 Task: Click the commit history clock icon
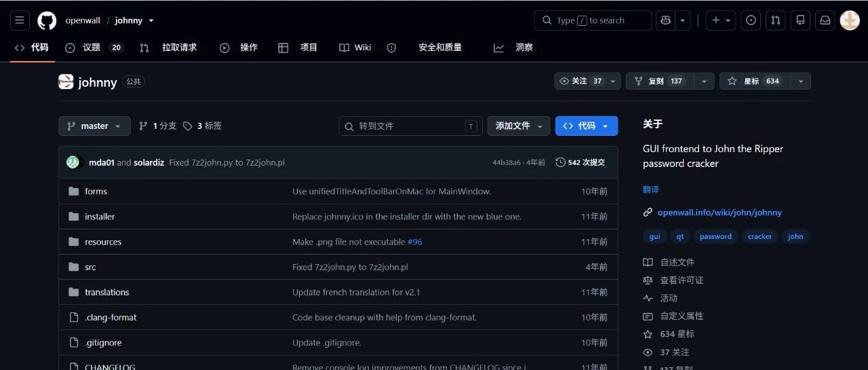[560, 162]
